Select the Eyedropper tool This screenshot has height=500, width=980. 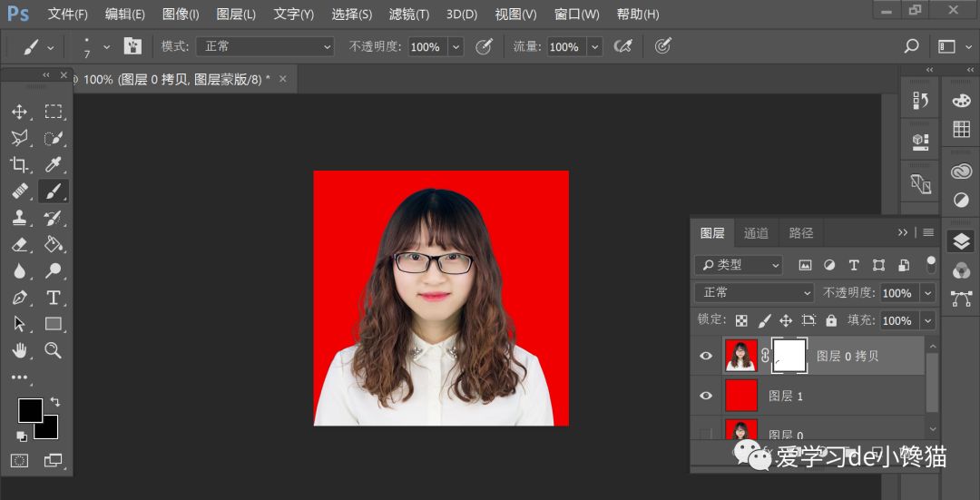[54, 164]
